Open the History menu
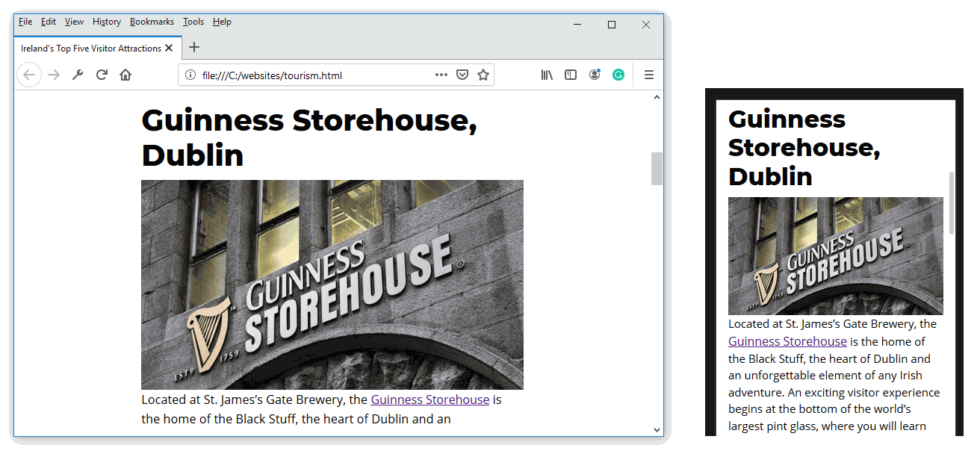 pyautogui.click(x=107, y=22)
